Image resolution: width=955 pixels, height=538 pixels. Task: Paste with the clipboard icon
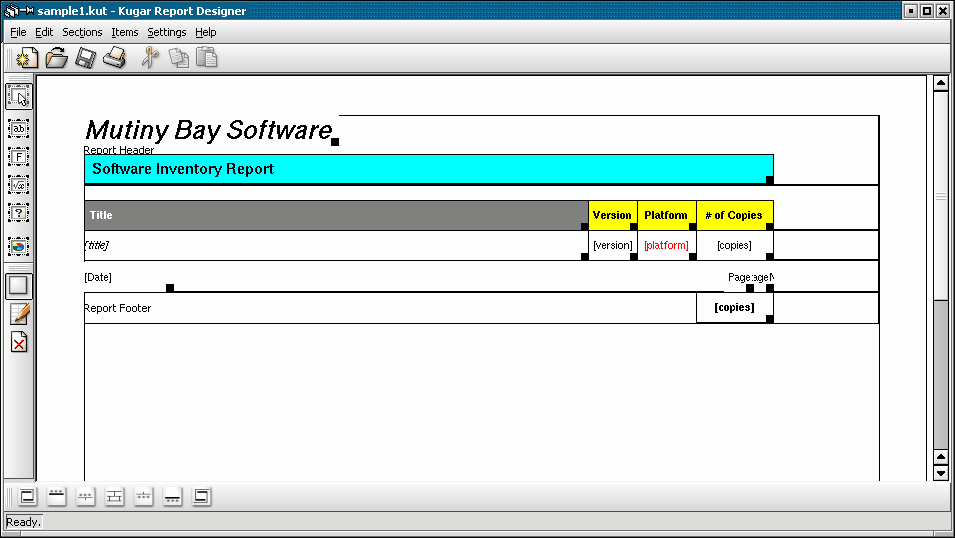click(x=207, y=58)
